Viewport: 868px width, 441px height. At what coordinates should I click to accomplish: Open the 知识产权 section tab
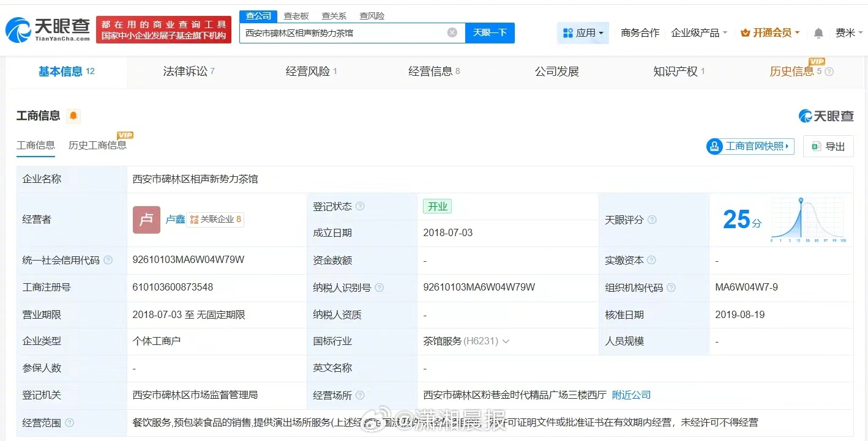tap(679, 72)
